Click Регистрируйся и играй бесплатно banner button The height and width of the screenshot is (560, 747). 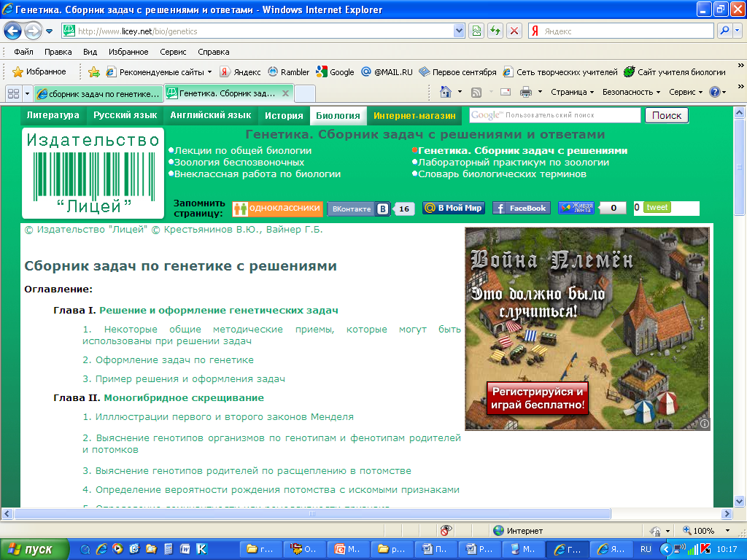(x=538, y=397)
